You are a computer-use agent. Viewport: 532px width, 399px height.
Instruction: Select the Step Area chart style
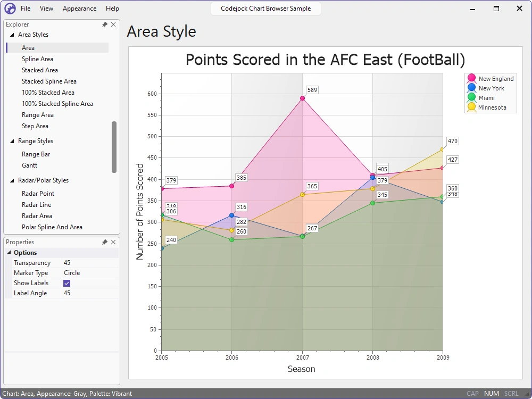point(35,126)
